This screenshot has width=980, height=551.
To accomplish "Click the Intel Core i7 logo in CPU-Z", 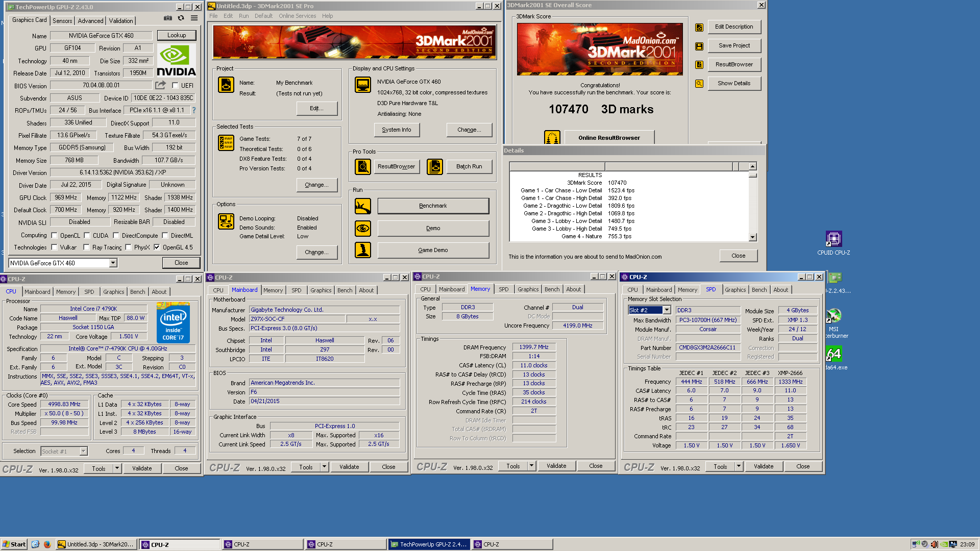I will pyautogui.click(x=173, y=323).
